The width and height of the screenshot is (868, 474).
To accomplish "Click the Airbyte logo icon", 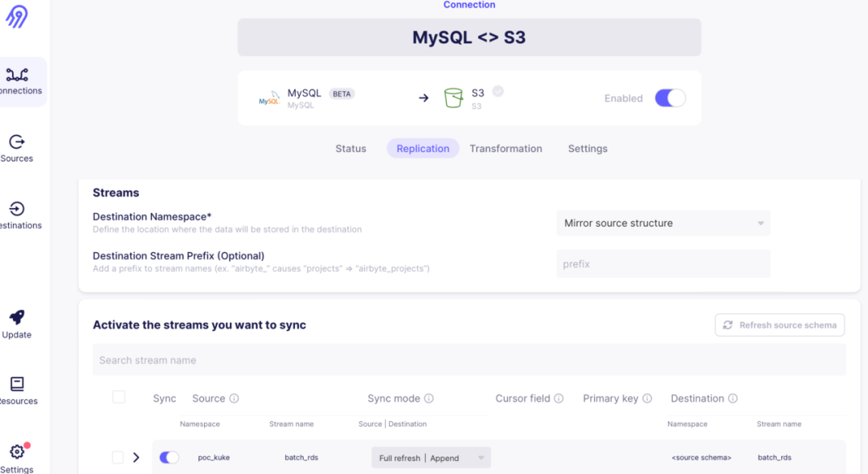I will 17,17.
